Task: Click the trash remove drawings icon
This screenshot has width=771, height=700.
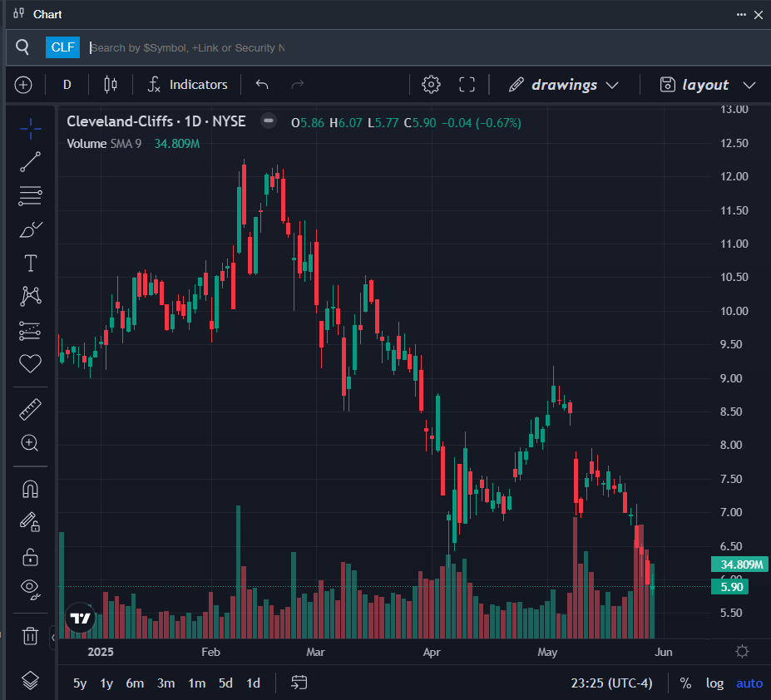Action: coord(31,636)
